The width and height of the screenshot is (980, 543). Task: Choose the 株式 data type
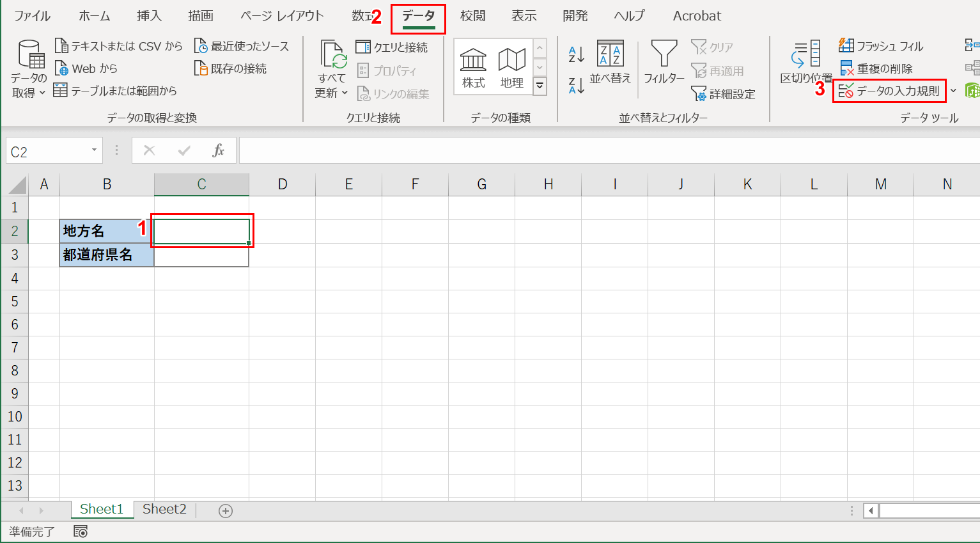click(x=474, y=68)
